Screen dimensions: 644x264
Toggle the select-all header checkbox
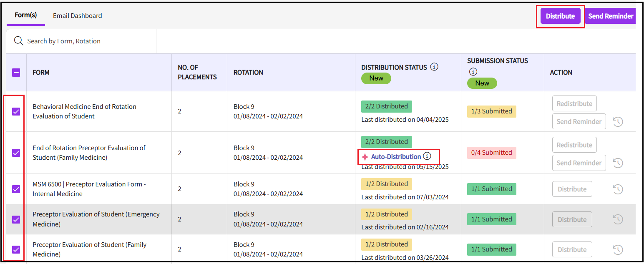point(16,73)
